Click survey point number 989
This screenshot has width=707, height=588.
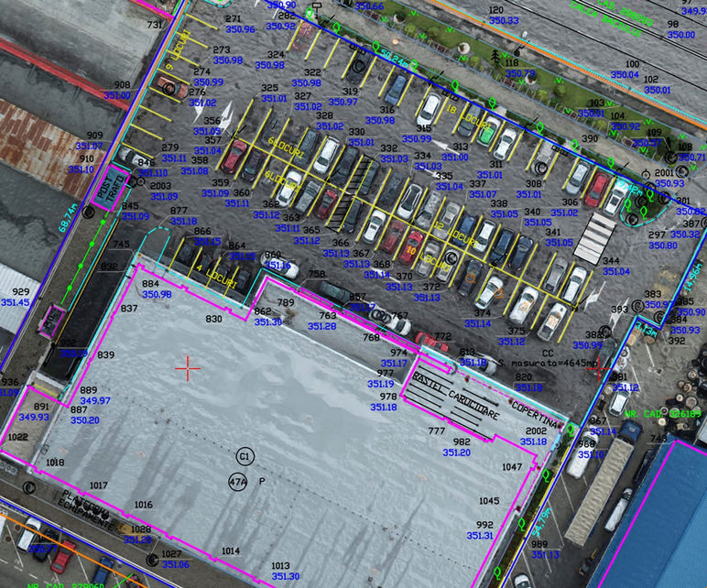click(539, 544)
